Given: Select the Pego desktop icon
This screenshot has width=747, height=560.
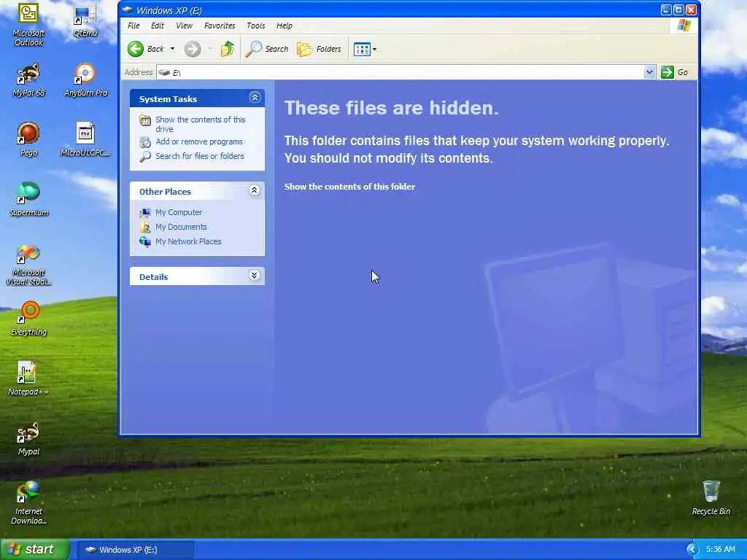Looking at the screenshot, I should click(x=28, y=140).
